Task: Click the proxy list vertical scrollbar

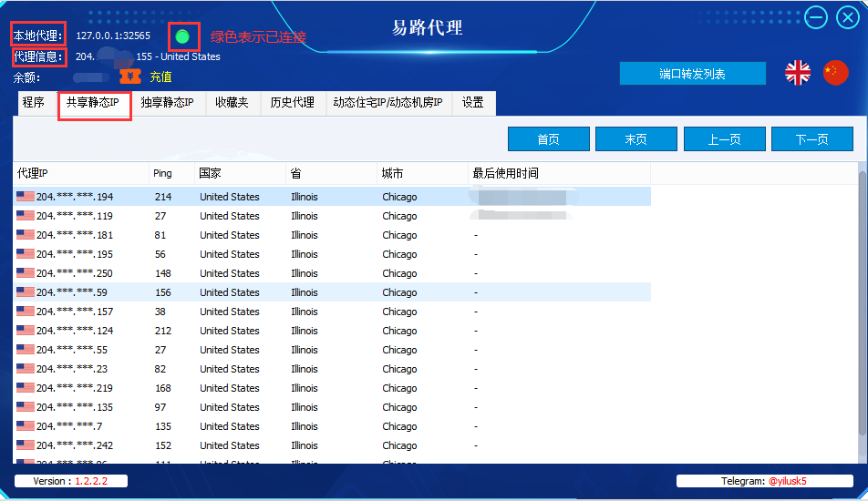Action: pos(863,303)
